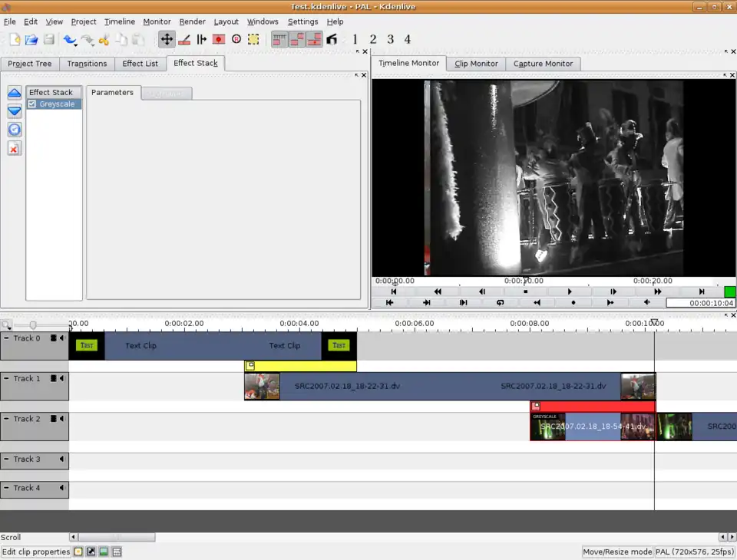Viewport: 737px width, 560px height.
Task: Adjust the timeline zoom slider
Action: pos(33,325)
